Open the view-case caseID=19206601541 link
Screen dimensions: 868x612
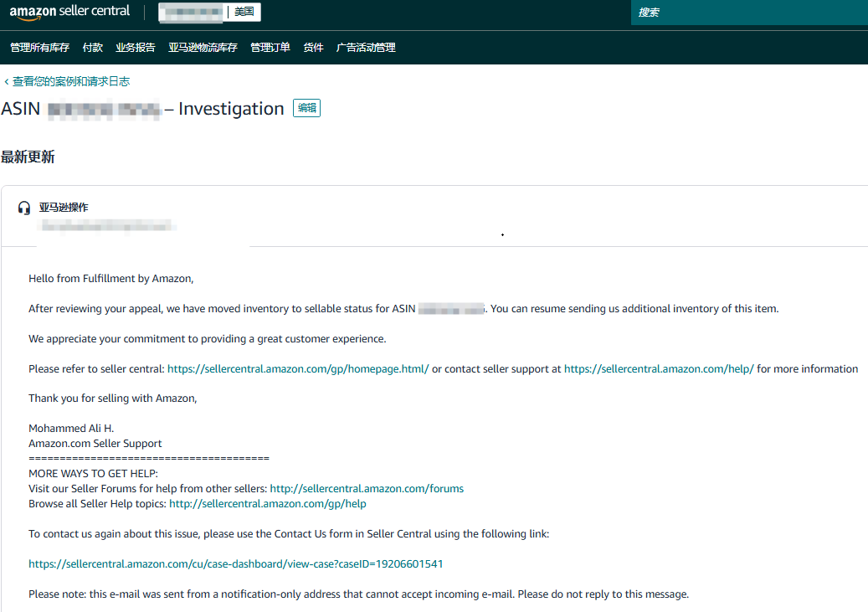tap(236, 563)
